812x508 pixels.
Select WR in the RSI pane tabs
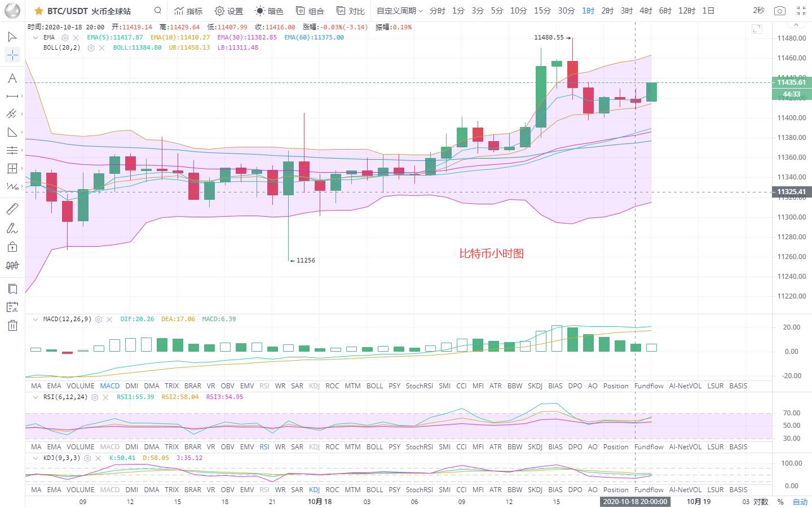click(x=280, y=447)
